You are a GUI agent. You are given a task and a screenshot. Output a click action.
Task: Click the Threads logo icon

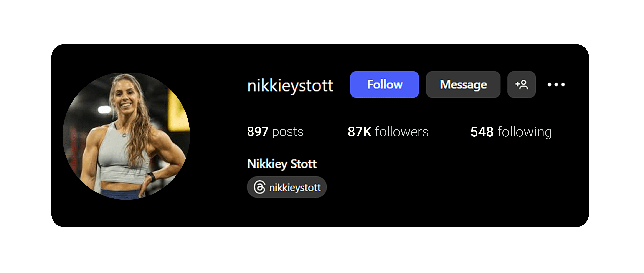pos(259,187)
